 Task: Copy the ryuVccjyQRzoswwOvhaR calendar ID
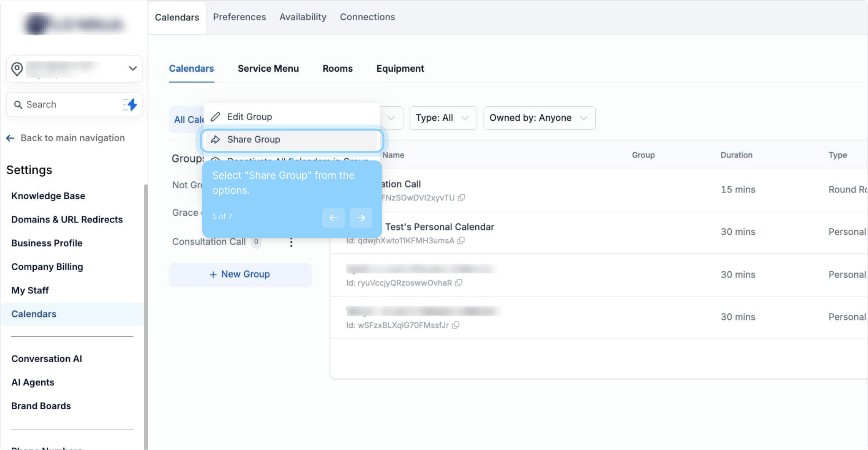[x=459, y=283]
